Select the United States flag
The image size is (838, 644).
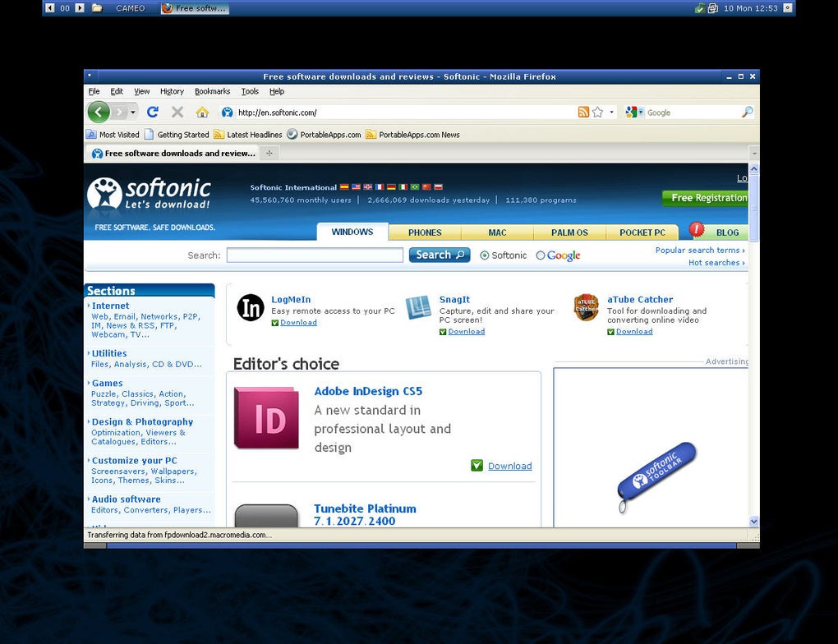click(x=356, y=187)
